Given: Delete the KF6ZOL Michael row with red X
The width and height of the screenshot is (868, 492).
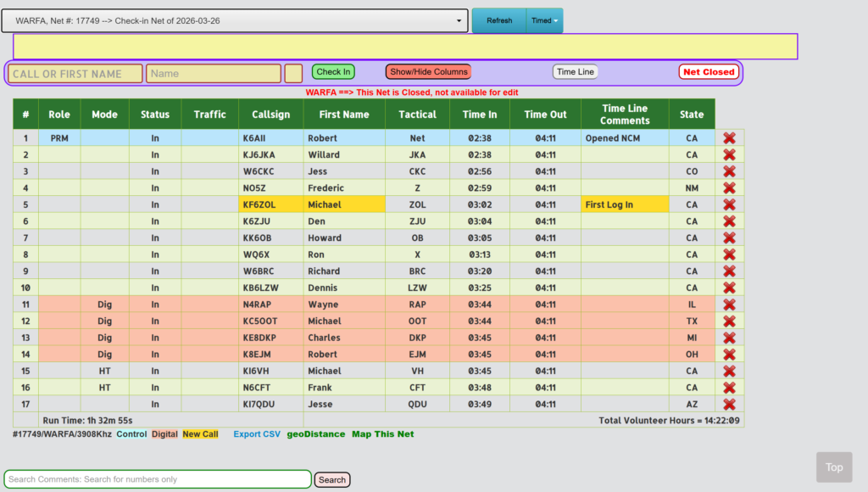Looking at the screenshot, I should [x=729, y=204].
